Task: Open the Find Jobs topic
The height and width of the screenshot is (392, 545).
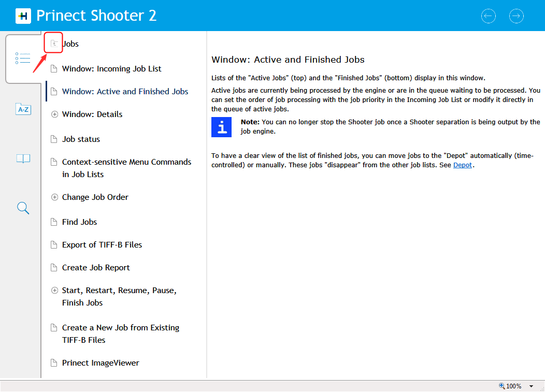Action: click(79, 222)
